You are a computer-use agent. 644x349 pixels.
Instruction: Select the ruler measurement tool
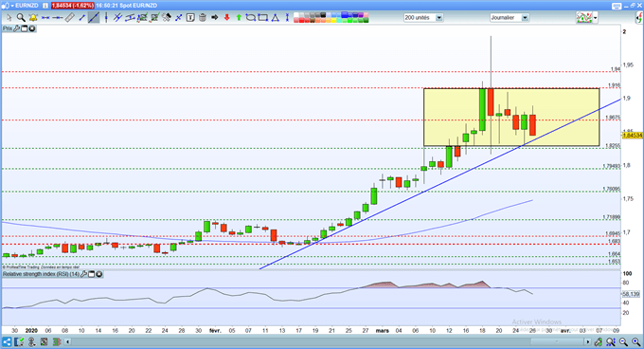tap(69, 18)
